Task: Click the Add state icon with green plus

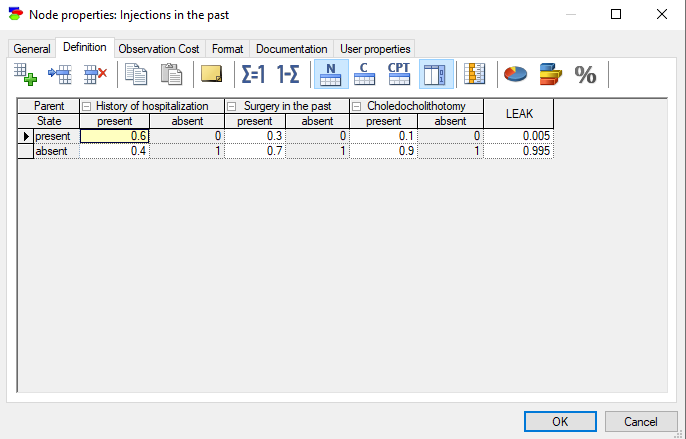Action: click(x=25, y=74)
